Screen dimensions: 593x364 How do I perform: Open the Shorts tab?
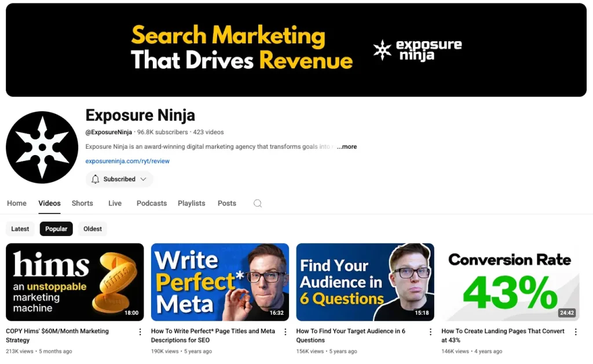82,203
